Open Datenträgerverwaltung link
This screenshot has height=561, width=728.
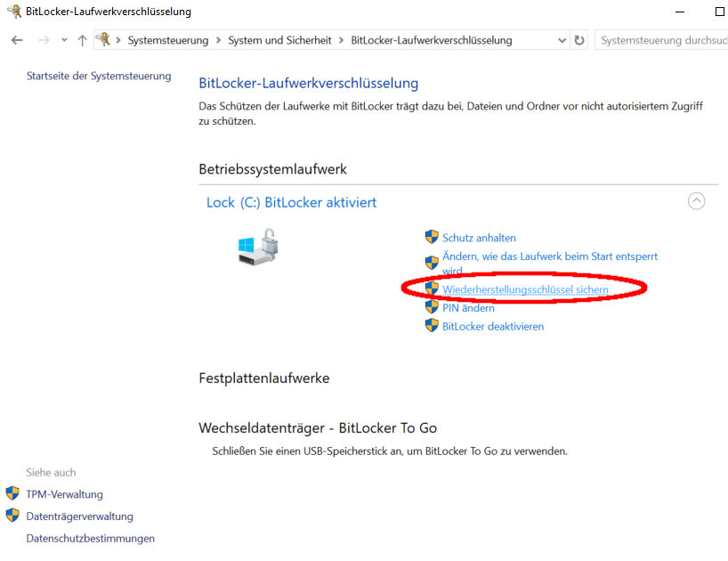click(x=79, y=516)
